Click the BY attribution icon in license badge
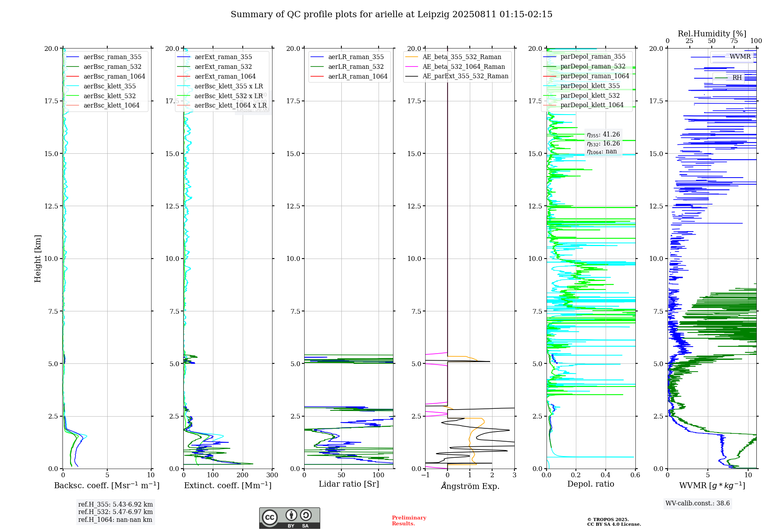This screenshot has width=783, height=532. pyautogui.click(x=291, y=515)
